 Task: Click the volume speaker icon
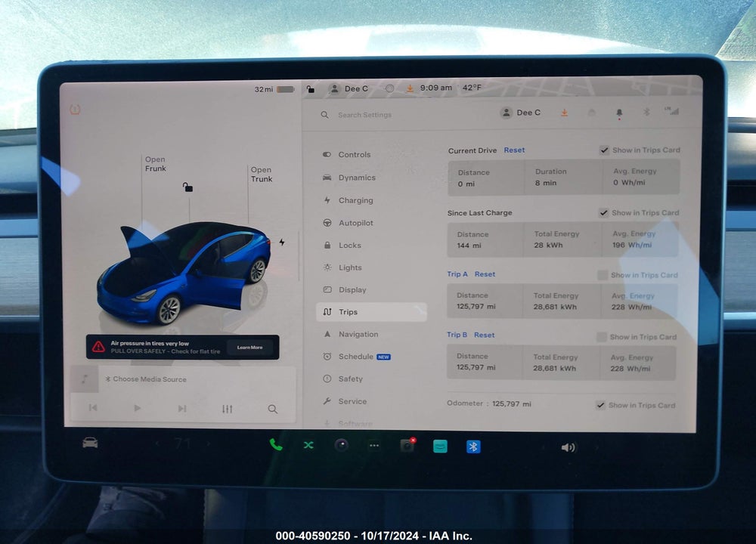[568, 447]
